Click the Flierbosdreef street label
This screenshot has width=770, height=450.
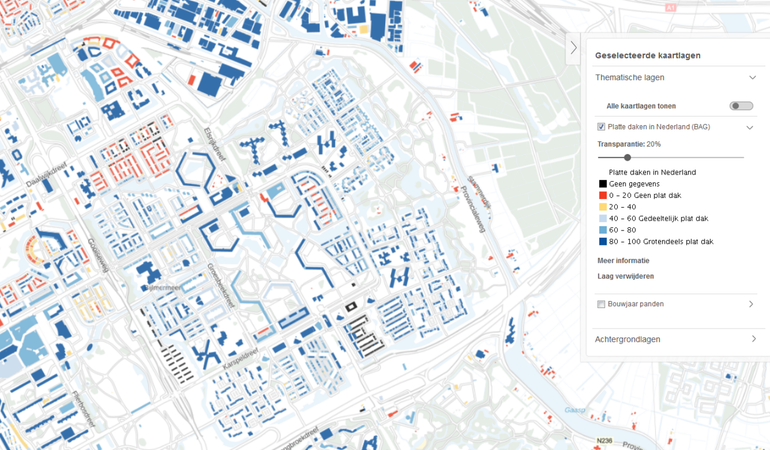point(83,409)
